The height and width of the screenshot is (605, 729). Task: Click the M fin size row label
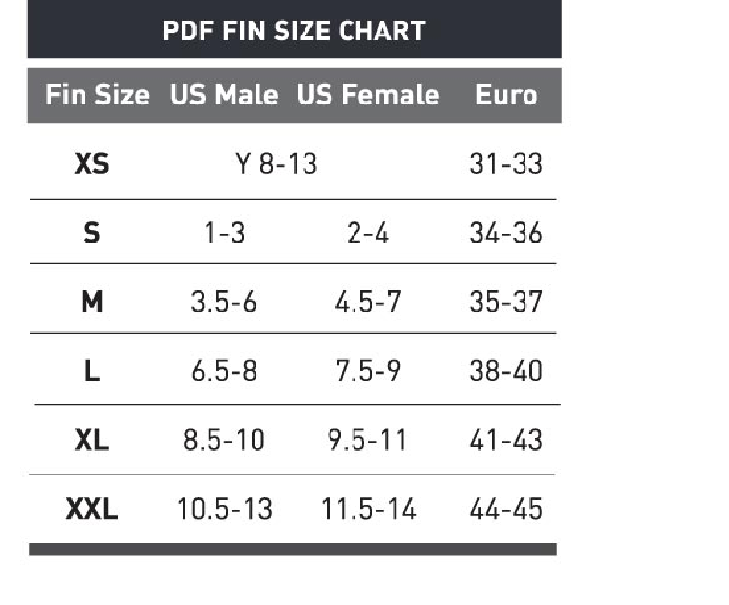[92, 301]
